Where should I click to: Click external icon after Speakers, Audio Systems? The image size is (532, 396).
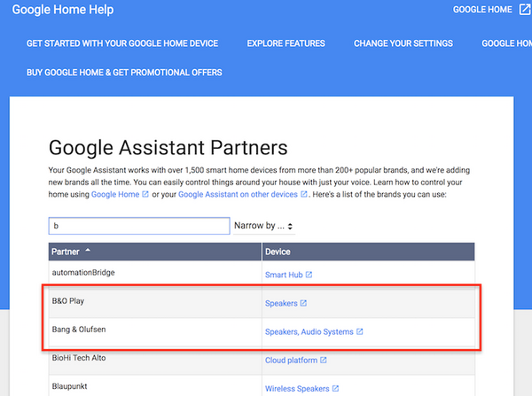(x=360, y=332)
